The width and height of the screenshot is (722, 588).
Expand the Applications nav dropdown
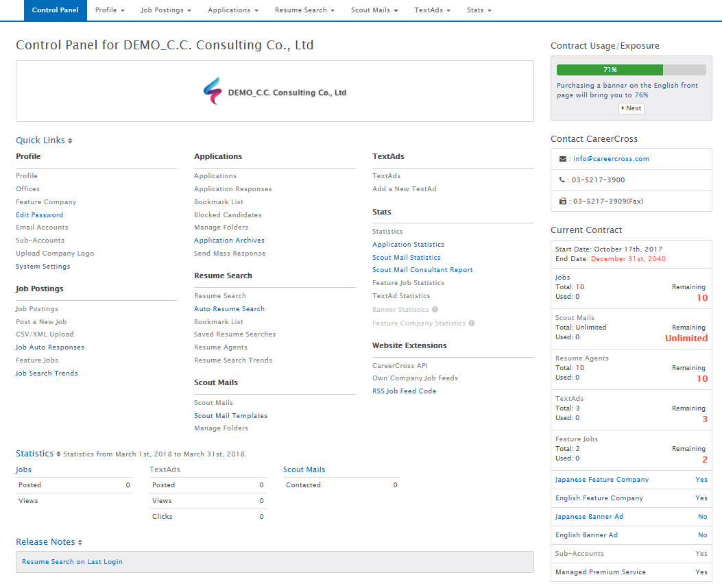[233, 10]
